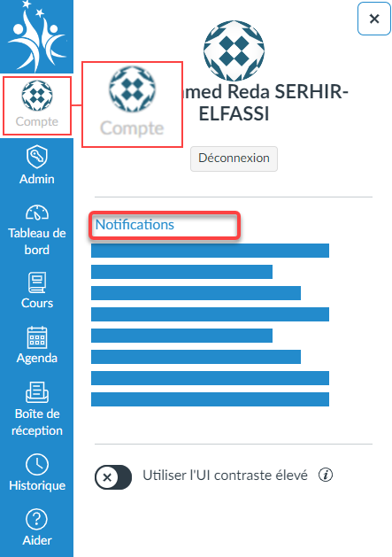Click the last blue redacted menu entry
The width and height of the screenshot is (392, 557).
(x=210, y=399)
